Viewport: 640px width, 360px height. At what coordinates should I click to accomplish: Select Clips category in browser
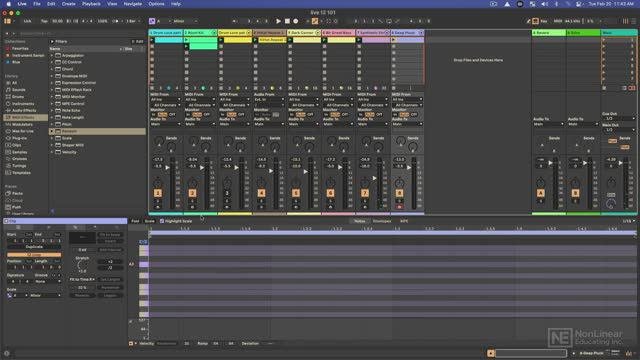tap(16, 145)
